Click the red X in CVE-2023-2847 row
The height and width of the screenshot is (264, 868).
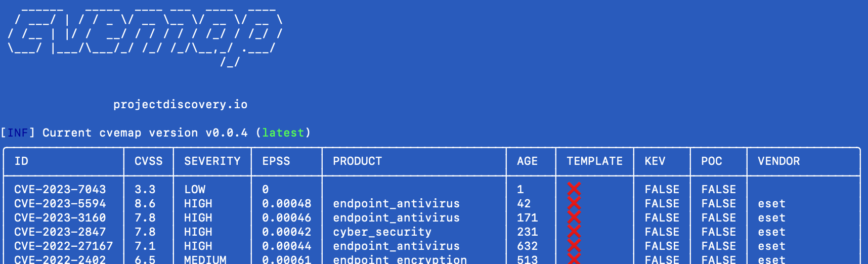click(x=574, y=232)
